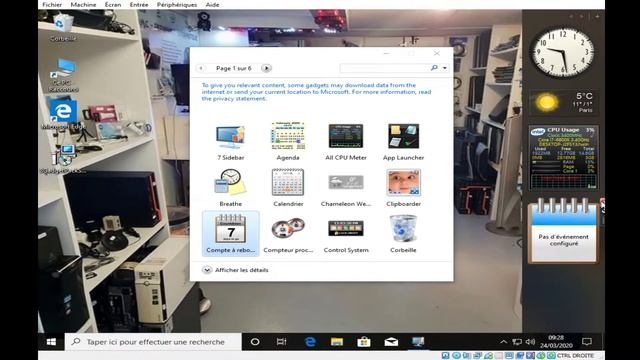Click the volume tray icon
640x360 pixels.
[x=530, y=342]
